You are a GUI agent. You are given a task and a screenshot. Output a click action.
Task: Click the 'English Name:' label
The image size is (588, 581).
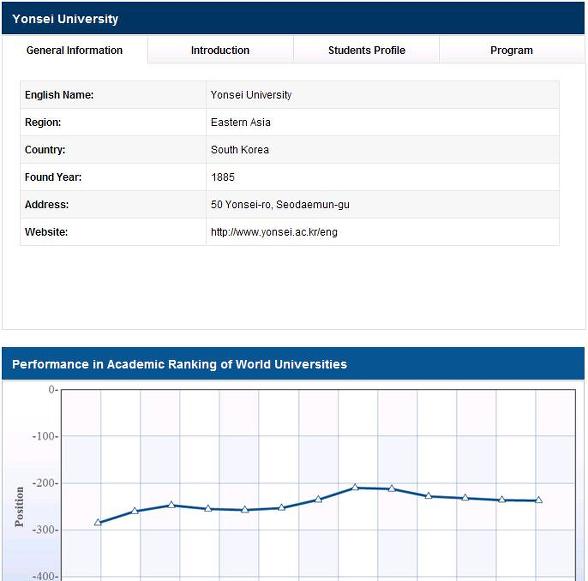pos(59,95)
